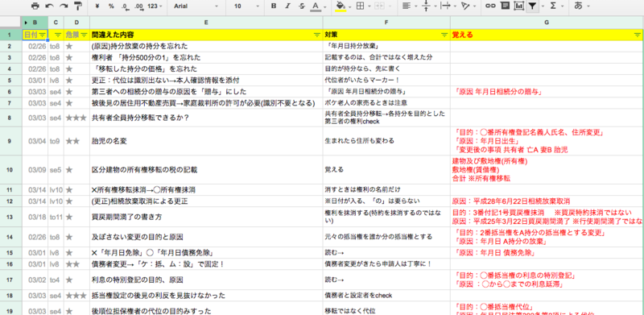Open filter menu for 間違えた内容 column
The width and height of the screenshot is (644, 315).
pos(317,35)
